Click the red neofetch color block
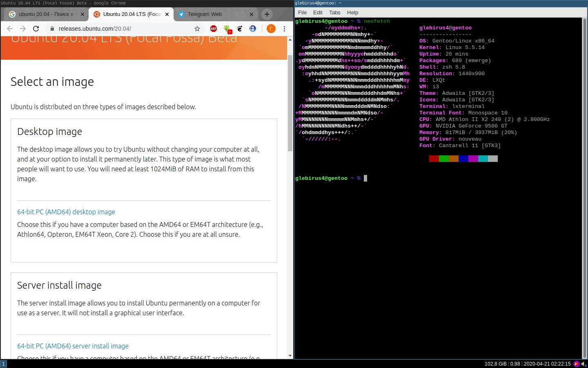Image resolution: width=588 pixels, height=368 pixels. point(434,159)
